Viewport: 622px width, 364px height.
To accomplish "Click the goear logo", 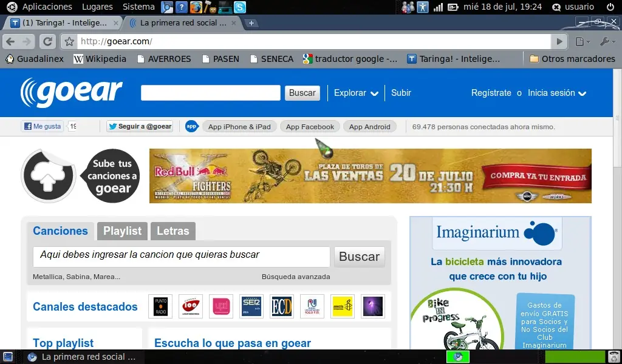I will click(x=72, y=92).
